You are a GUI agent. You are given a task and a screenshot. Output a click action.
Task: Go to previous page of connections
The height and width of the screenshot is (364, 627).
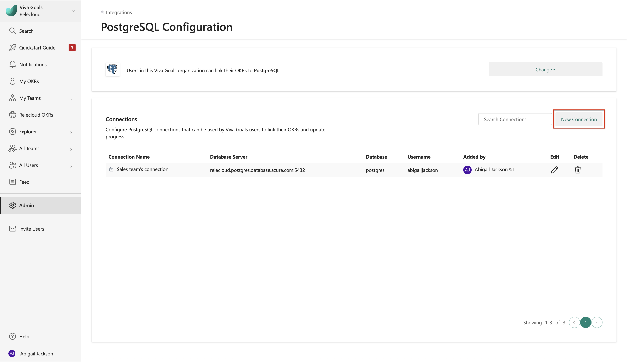(574, 322)
